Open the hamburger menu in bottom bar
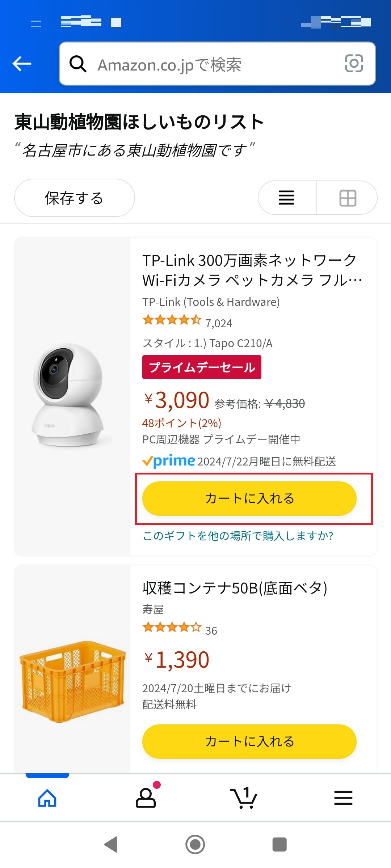Viewport: 391px width, 868px height. pyautogui.click(x=343, y=798)
